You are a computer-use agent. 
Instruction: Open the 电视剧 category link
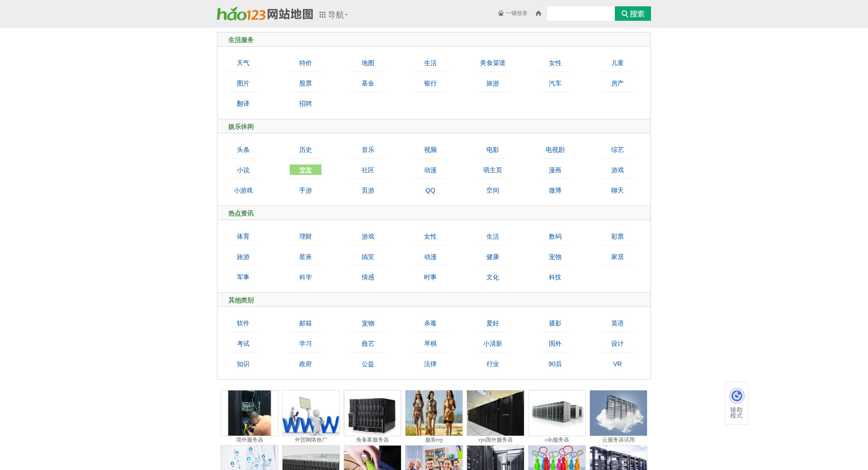coord(555,150)
